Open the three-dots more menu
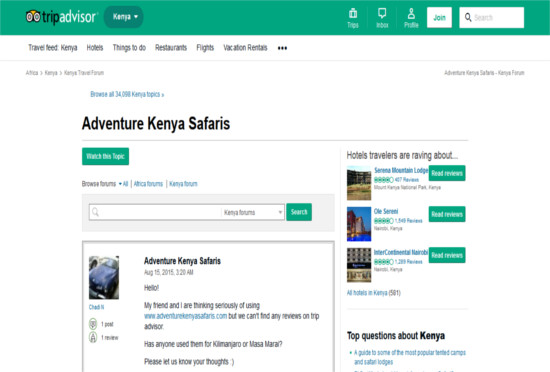This screenshot has height=372, width=550. tap(282, 48)
